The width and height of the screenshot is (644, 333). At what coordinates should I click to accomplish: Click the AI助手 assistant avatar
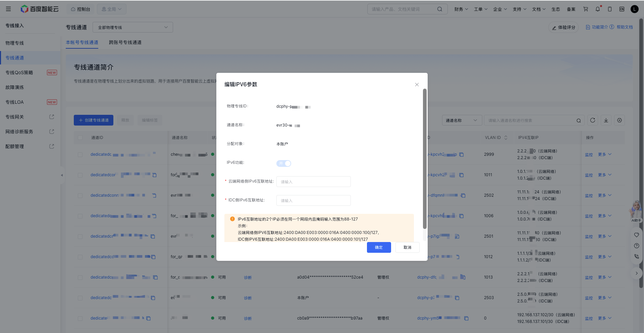636,211
